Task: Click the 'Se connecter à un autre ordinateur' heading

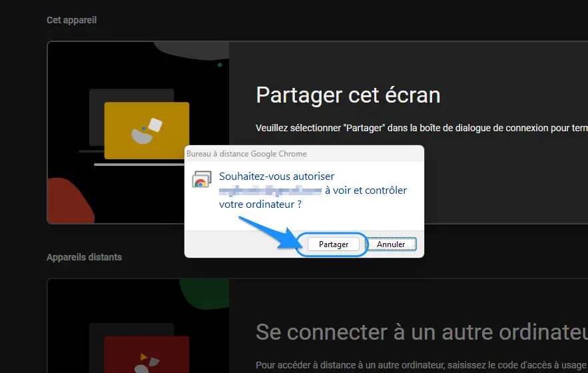Action: pyautogui.click(x=422, y=332)
